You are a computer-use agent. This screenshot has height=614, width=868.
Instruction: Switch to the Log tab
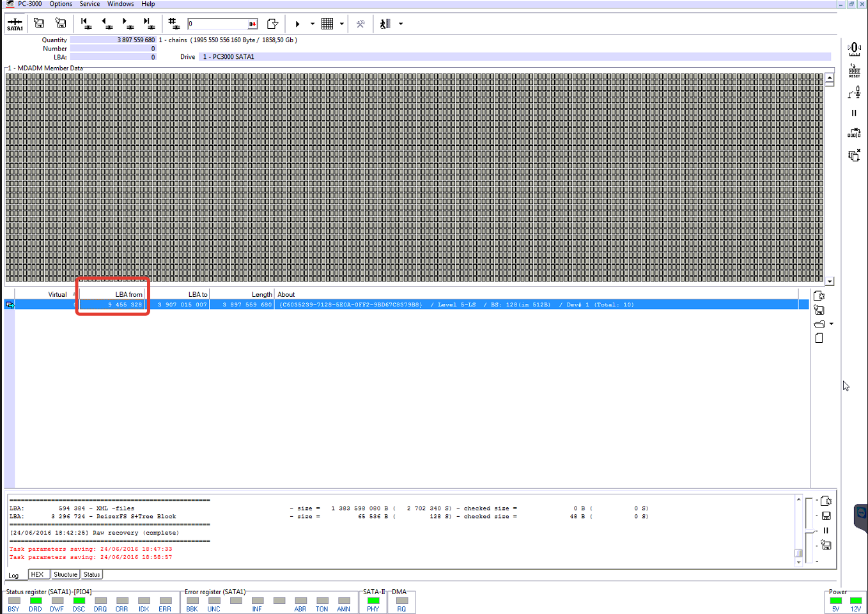click(13, 575)
